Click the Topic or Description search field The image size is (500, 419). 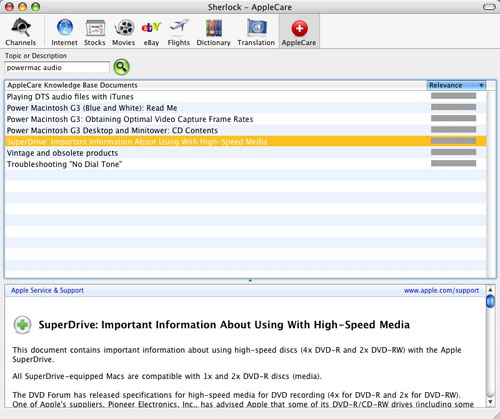pyautogui.click(x=57, y=68)
